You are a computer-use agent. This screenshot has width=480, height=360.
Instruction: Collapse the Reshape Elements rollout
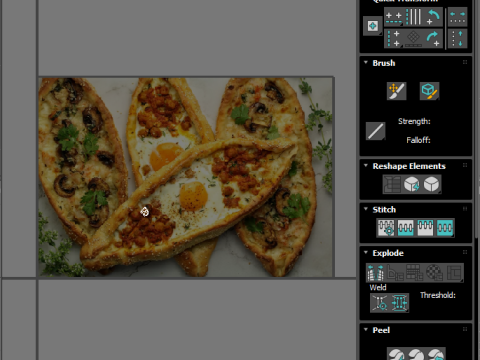pos(366,166)
